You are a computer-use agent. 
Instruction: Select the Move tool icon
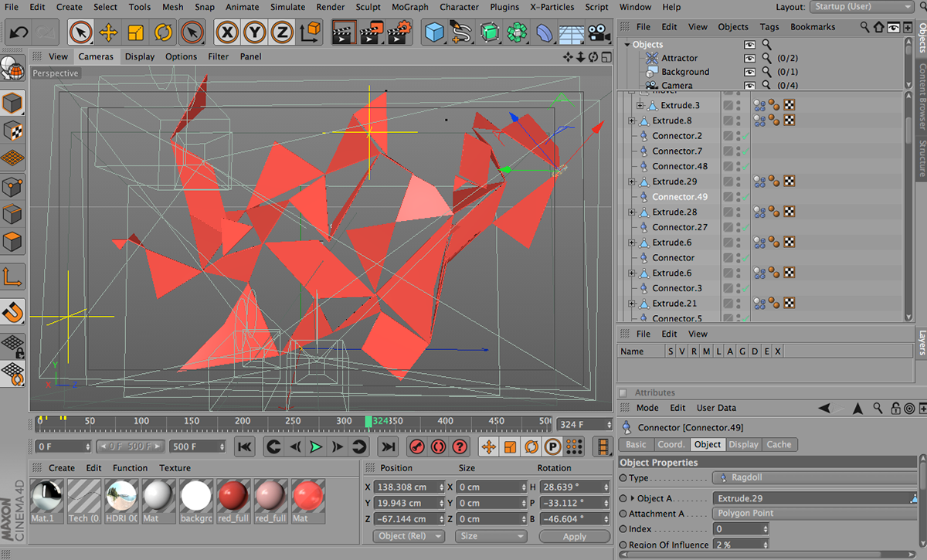point(108,32)
